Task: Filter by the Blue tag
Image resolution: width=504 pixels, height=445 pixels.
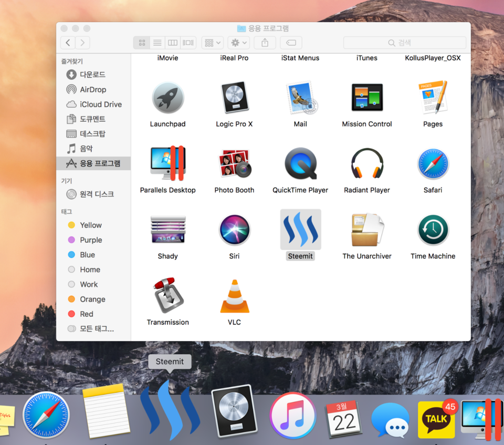Action: point(93,254)
